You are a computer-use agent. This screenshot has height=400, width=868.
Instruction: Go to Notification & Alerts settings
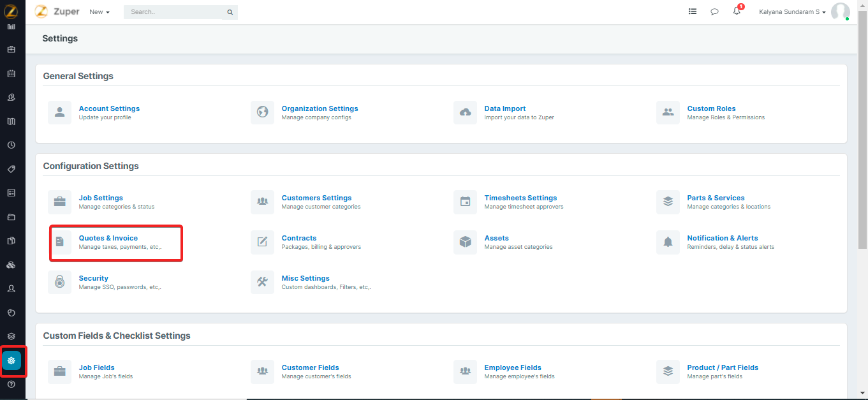[x=722, y=238]
